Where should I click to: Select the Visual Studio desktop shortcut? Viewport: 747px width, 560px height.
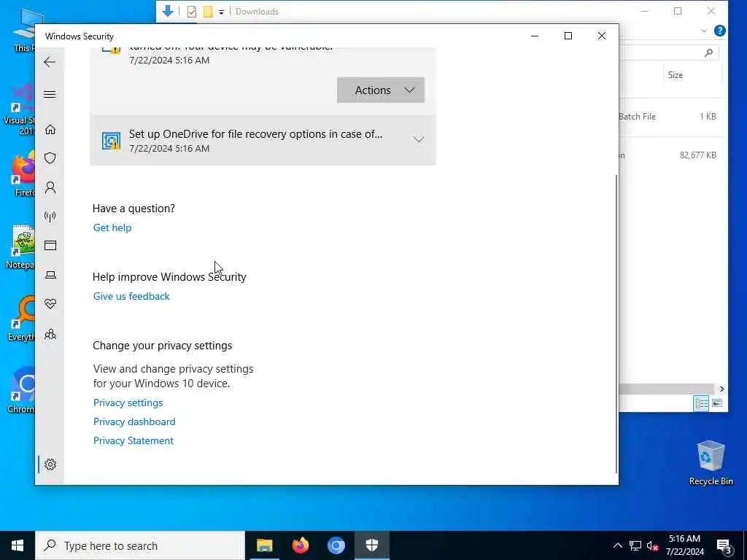tap(20, 111)
